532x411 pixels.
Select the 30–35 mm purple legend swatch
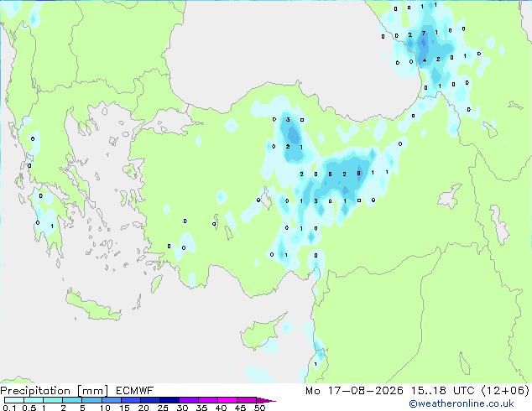pos(188,400)
